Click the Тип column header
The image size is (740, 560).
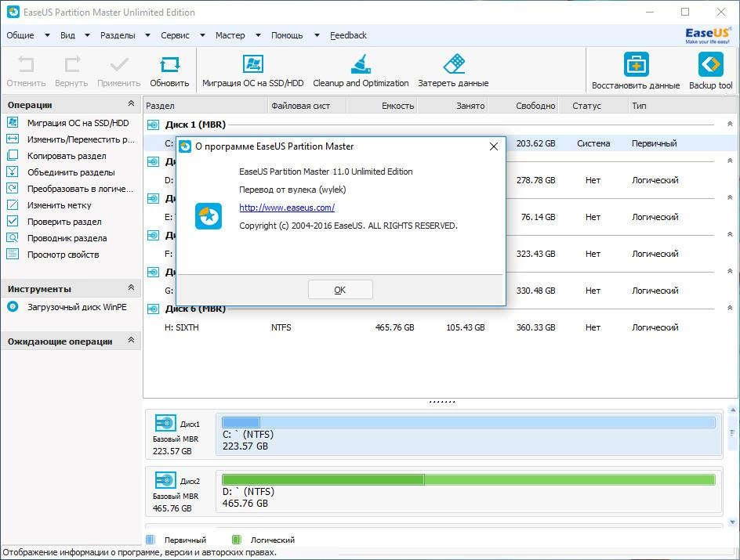[x=684, y=106]
